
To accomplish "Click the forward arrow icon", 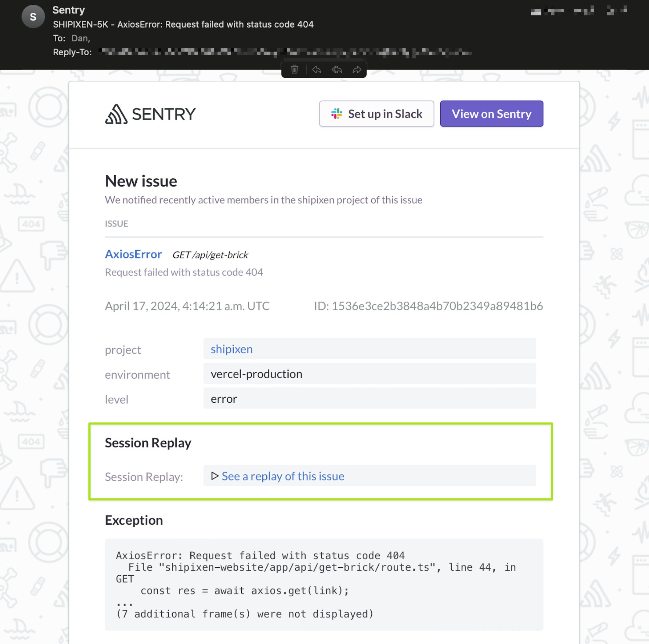I will tap(357, 69).
